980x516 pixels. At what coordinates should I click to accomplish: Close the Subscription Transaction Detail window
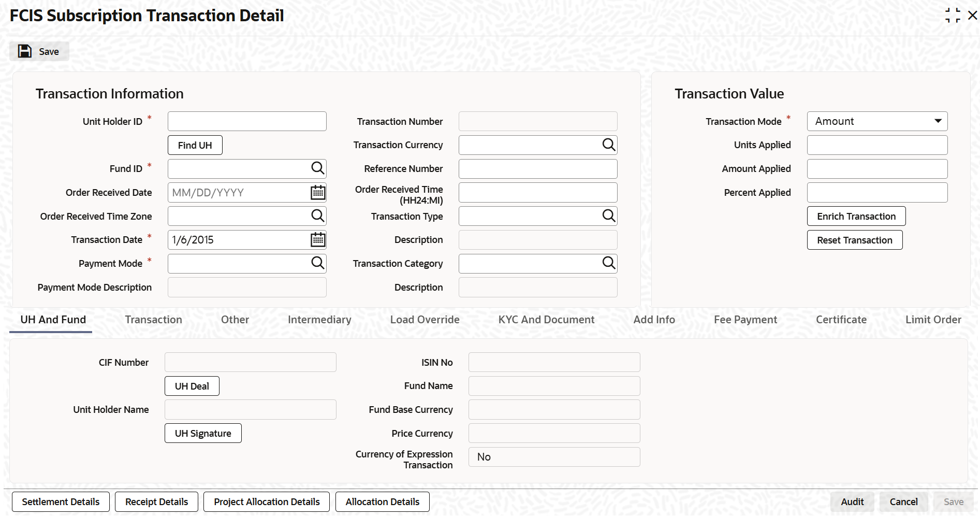972,16
